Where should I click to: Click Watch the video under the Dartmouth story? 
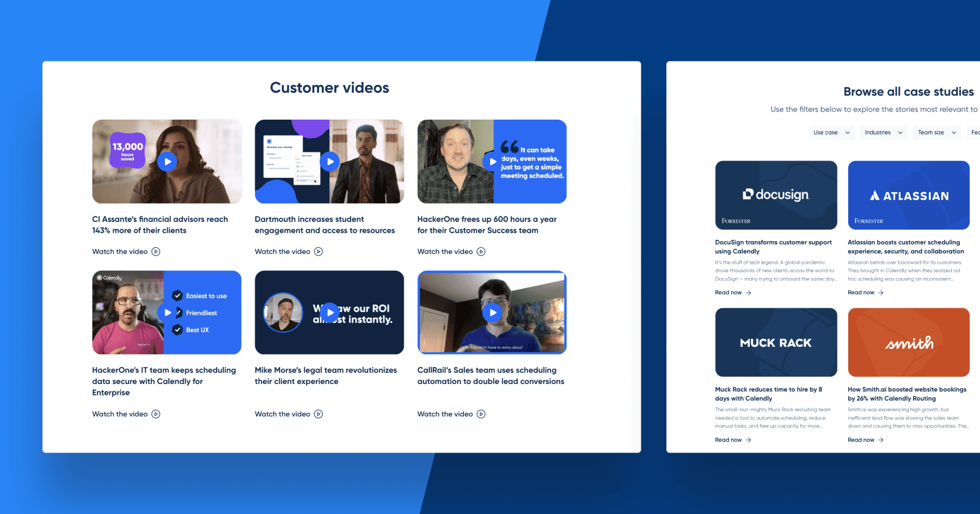(x=284, y=251)
